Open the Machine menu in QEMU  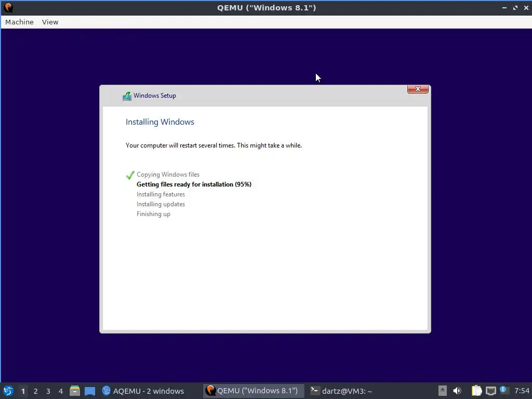click(19, 22)
